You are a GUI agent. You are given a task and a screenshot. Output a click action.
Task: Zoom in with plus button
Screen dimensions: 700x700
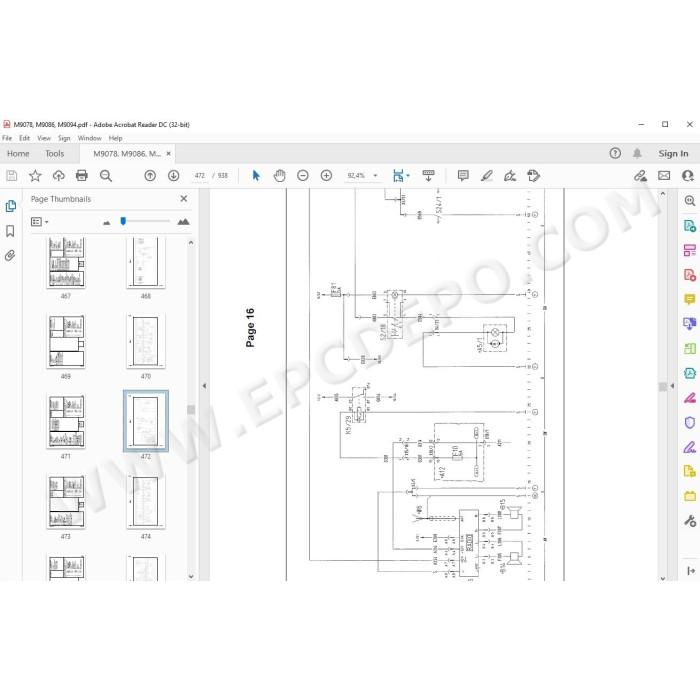(326, 176)
